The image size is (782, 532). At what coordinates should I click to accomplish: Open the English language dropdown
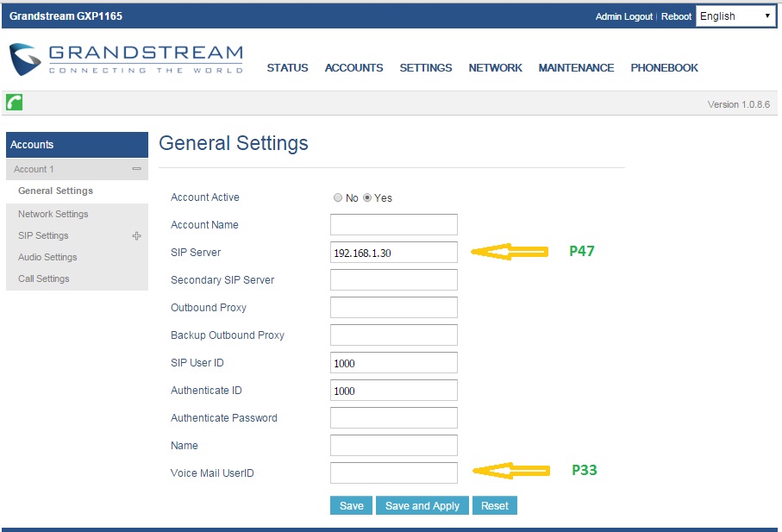[735, 16]
